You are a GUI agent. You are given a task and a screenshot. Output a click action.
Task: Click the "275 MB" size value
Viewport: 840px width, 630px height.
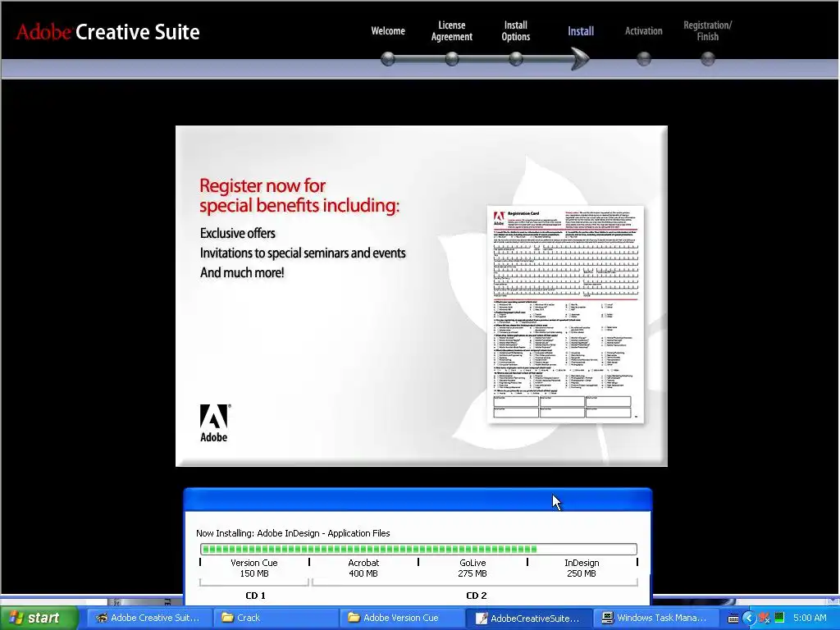(x=472, y=573)
